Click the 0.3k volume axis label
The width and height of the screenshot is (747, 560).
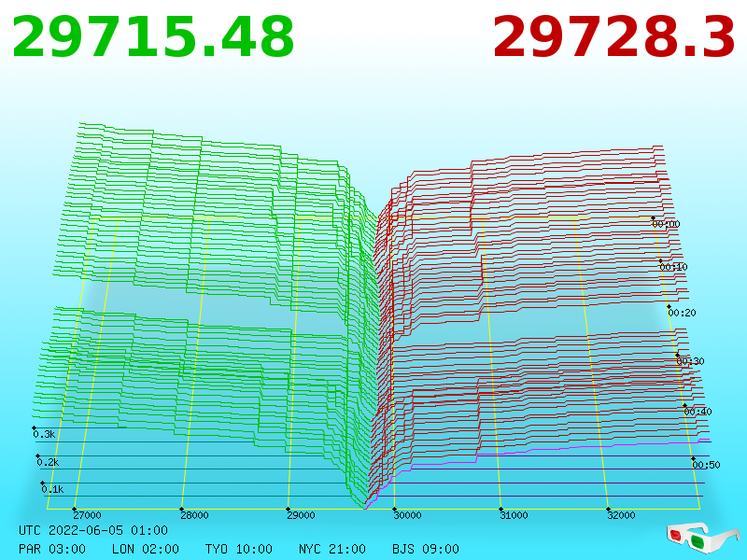[x=44, y=434]
